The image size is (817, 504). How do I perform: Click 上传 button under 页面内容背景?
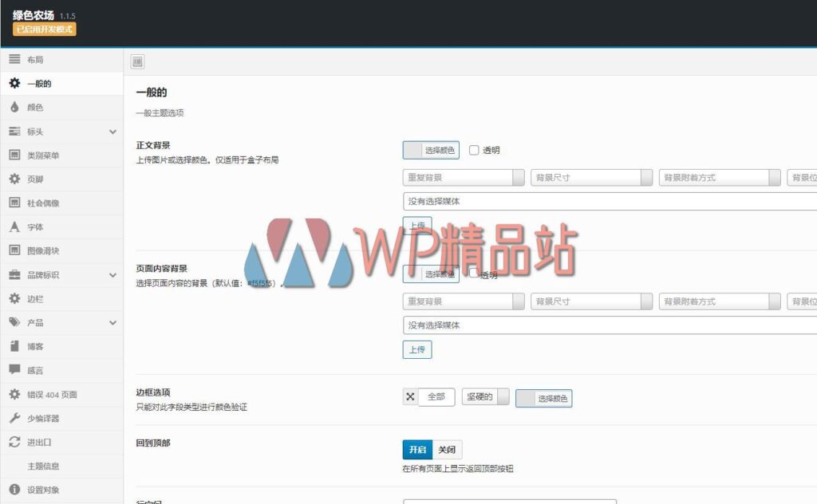tap(417, 349)
